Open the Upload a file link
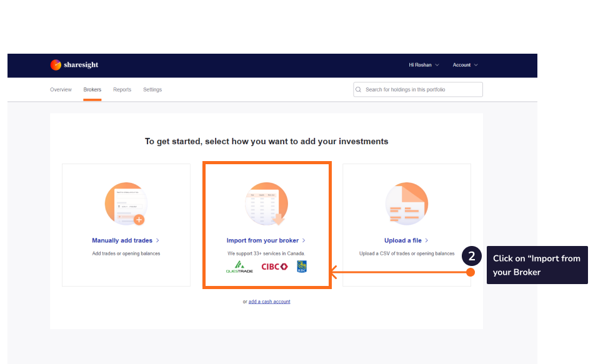 (403, 240)
